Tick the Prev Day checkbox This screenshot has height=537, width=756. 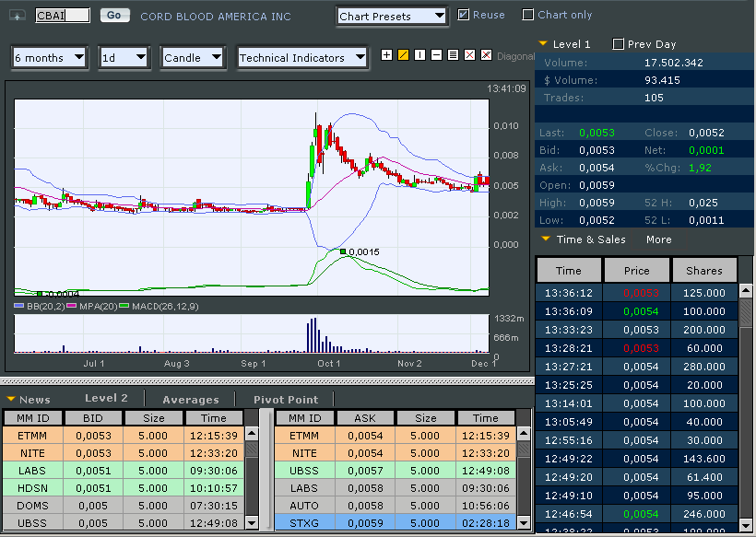(618, 44)
